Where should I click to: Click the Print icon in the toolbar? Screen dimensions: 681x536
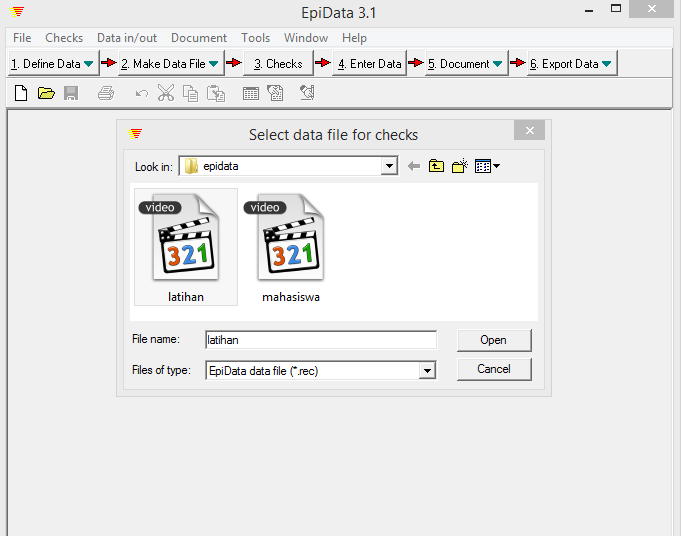tap(106, 93)
